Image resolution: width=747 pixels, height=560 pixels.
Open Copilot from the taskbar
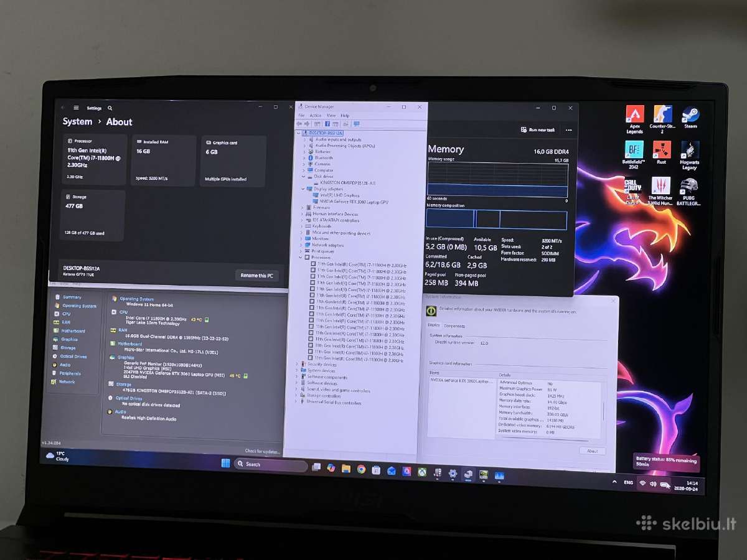(x=331, y=468)
